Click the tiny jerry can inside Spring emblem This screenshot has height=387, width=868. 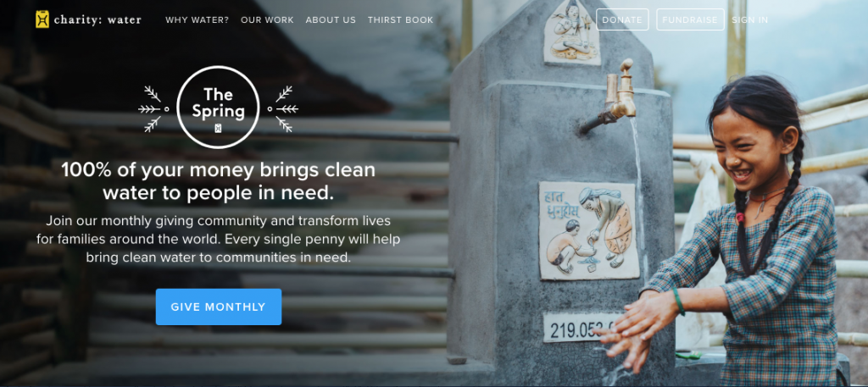click(218, 128)
